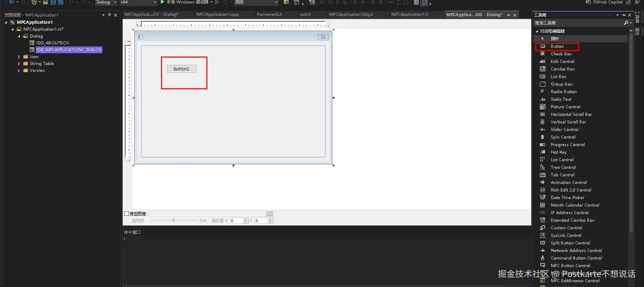Collapse the Dialog folder in resource view

(x=19, y=36)
